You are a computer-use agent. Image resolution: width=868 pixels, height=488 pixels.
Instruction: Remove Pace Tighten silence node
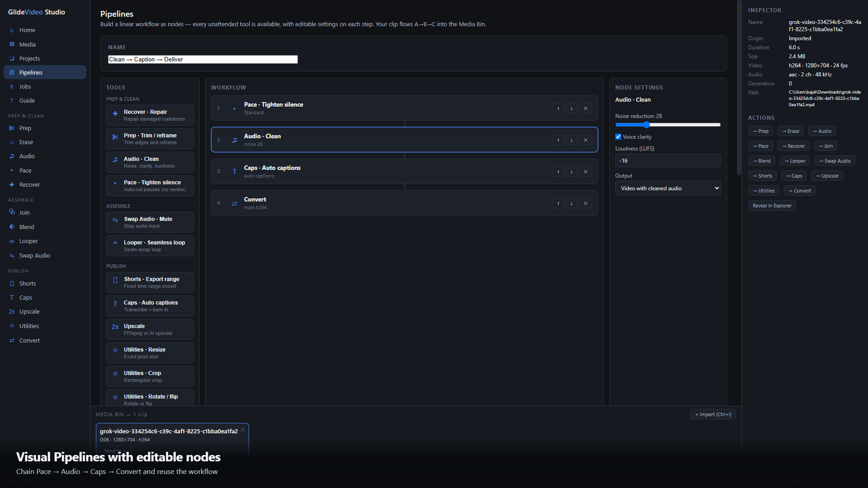[585, 108]
